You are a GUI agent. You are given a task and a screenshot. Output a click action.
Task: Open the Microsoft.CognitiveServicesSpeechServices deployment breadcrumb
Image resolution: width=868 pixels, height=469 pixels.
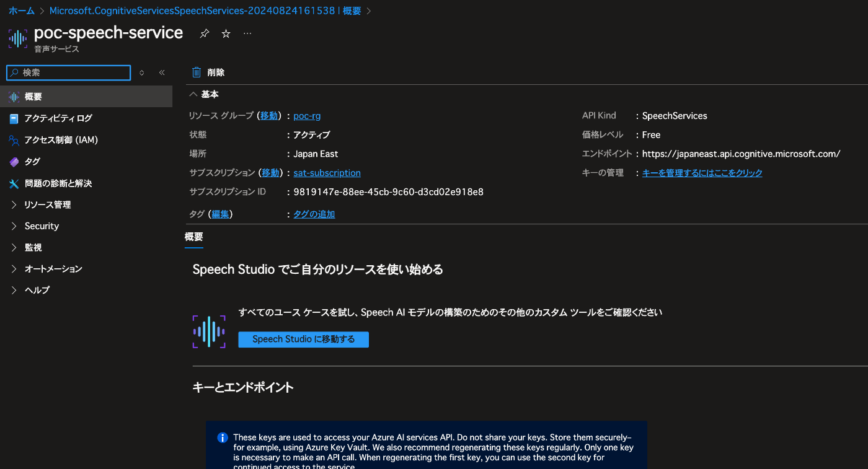[205, 11]
